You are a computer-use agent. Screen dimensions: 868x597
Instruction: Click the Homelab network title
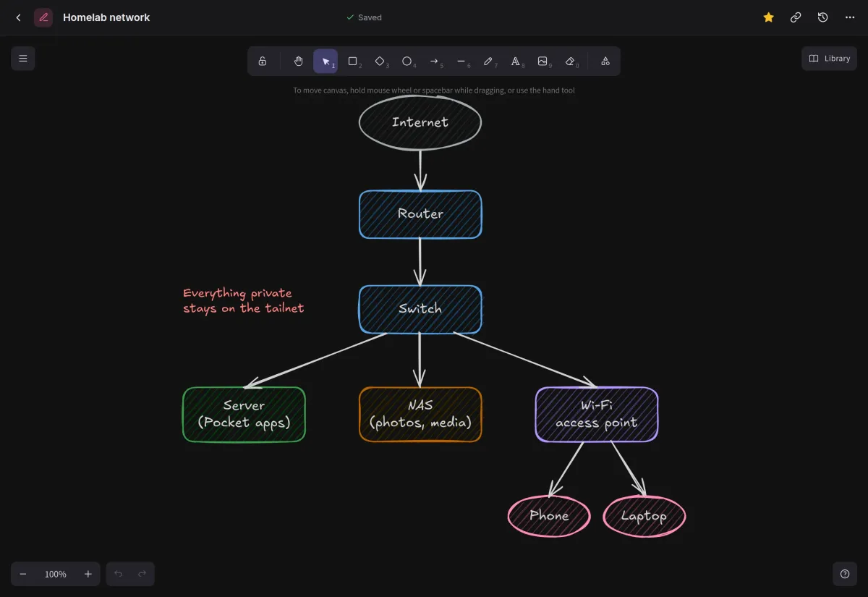click(106, 17)
